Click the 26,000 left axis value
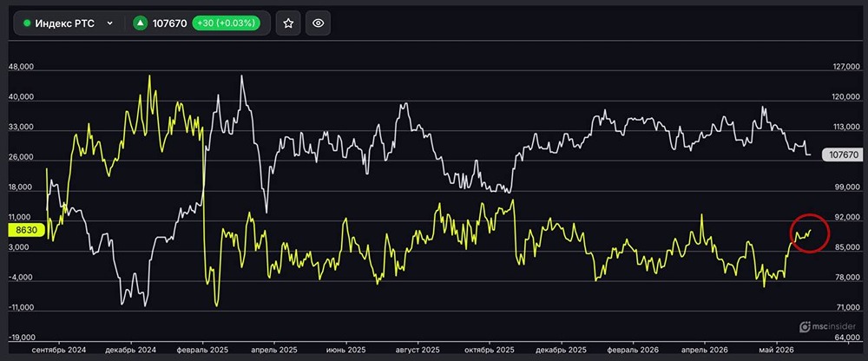This screenshot has height=361, width=868. (21, 157)
